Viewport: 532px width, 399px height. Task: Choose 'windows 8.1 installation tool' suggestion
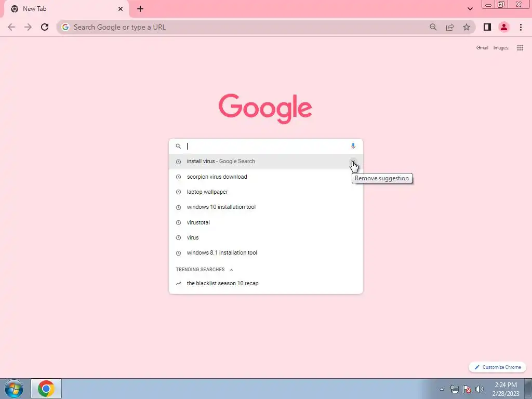[x=265, y=253]
